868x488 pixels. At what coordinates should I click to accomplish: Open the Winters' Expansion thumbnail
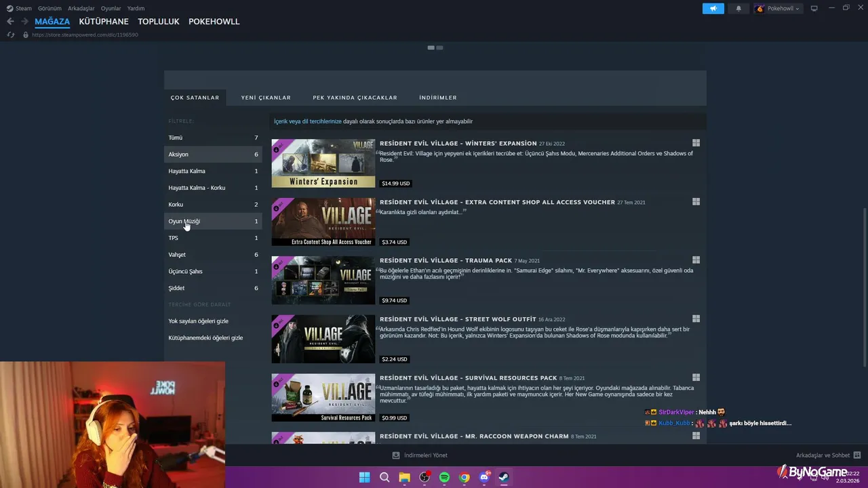[323, 163]
